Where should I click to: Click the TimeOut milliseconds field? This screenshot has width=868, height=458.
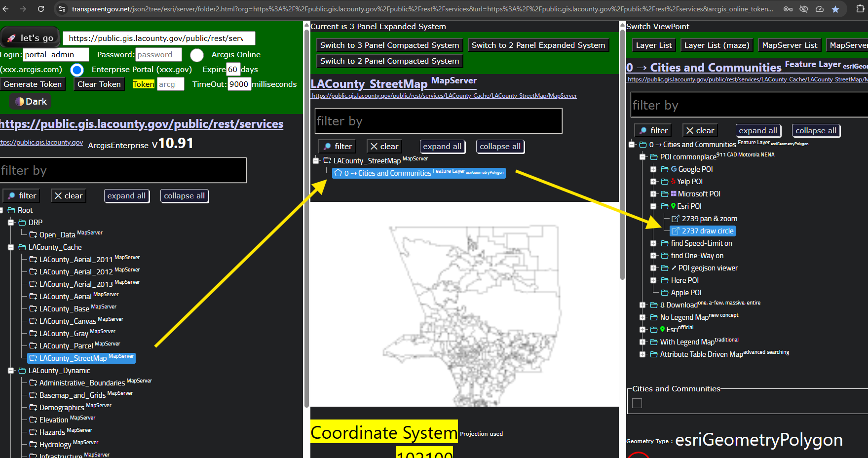(x=239, y=84)
